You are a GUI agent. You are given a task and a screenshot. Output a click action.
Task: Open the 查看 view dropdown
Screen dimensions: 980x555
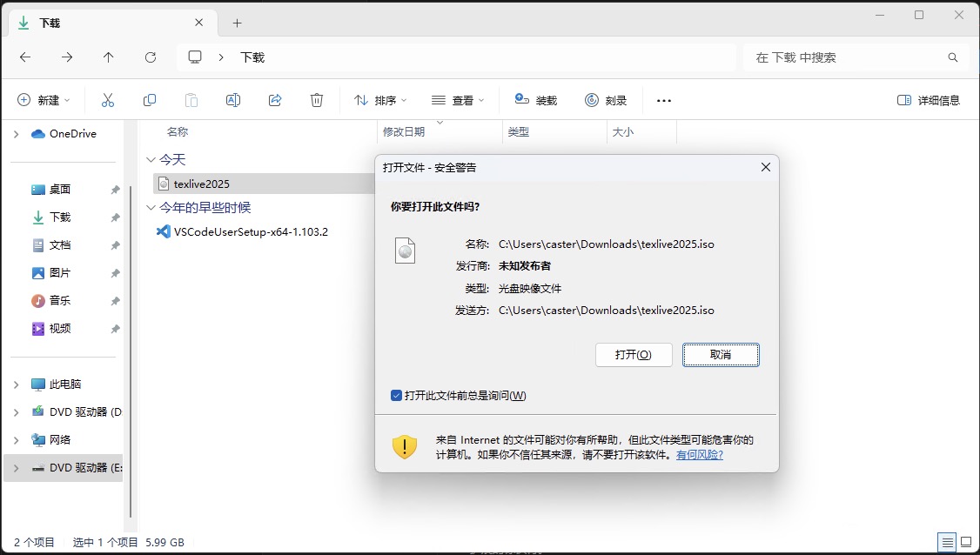[x=458, y=100]
